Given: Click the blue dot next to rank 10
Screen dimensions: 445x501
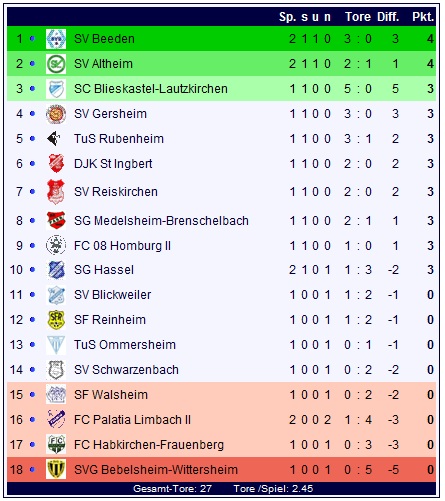Looking at the screenshot, I should click(x=32, y=270).
